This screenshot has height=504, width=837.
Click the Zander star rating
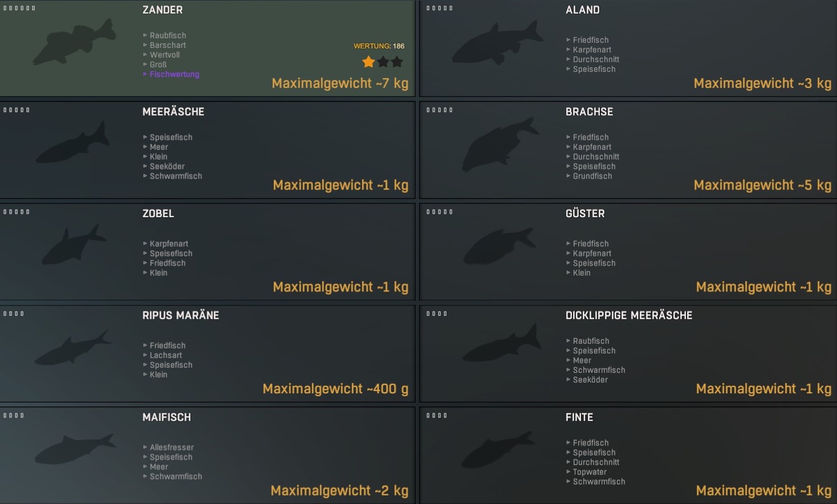383,62
